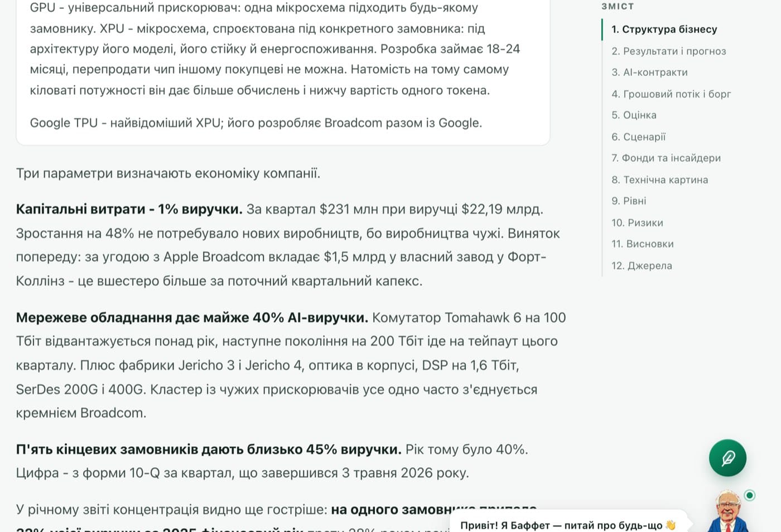Click the line starting 'GPU - універсальний прискорювач'

point(254,8)
